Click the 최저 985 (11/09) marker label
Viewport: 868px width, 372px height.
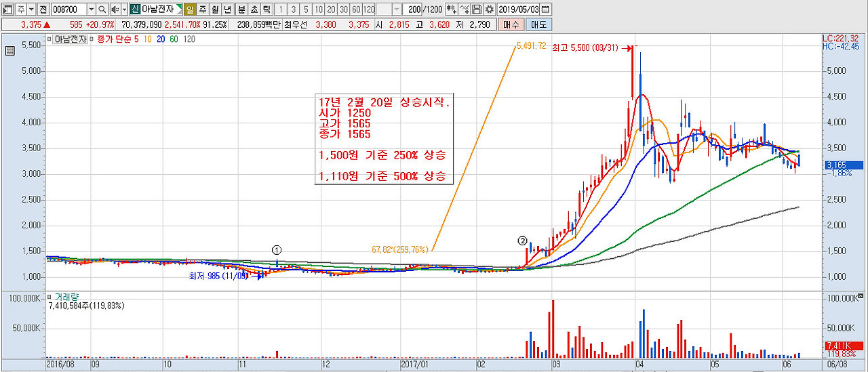pos(220,276)
